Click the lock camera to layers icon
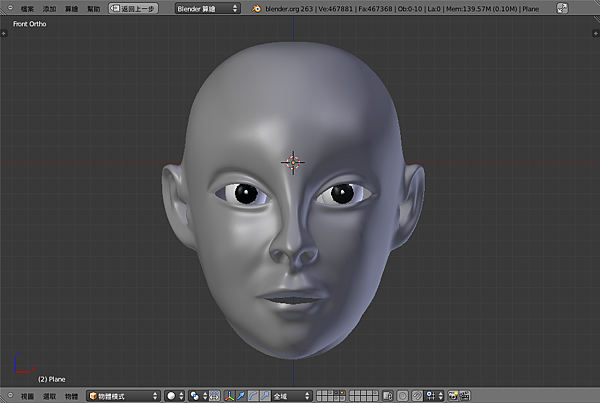 385,396
